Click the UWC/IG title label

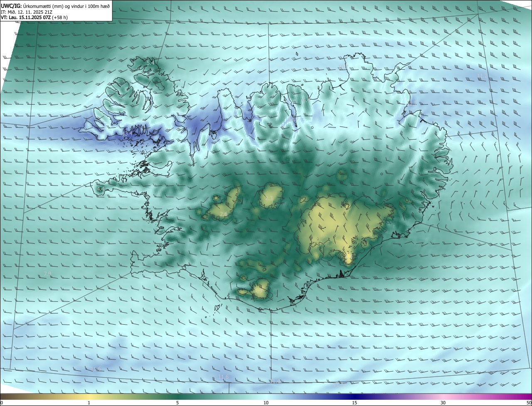pyautogui.click(x=11, y=6)
